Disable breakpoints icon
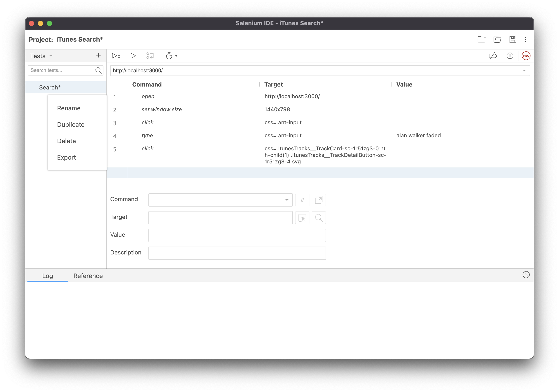The image size is (559, 392). point(493,56)
